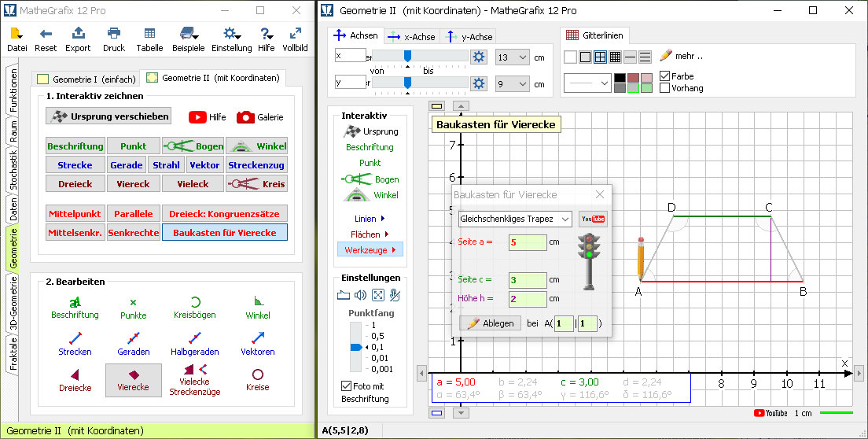Open the Galerie camera icon
Screen dimensions: 868x439
coord(245,116)
